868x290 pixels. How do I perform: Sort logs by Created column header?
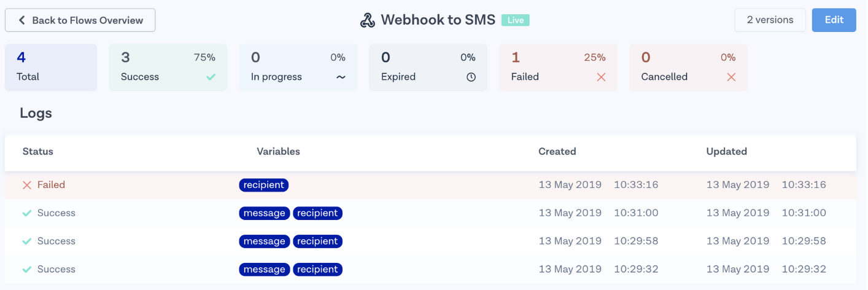click(x=557, y=152)
